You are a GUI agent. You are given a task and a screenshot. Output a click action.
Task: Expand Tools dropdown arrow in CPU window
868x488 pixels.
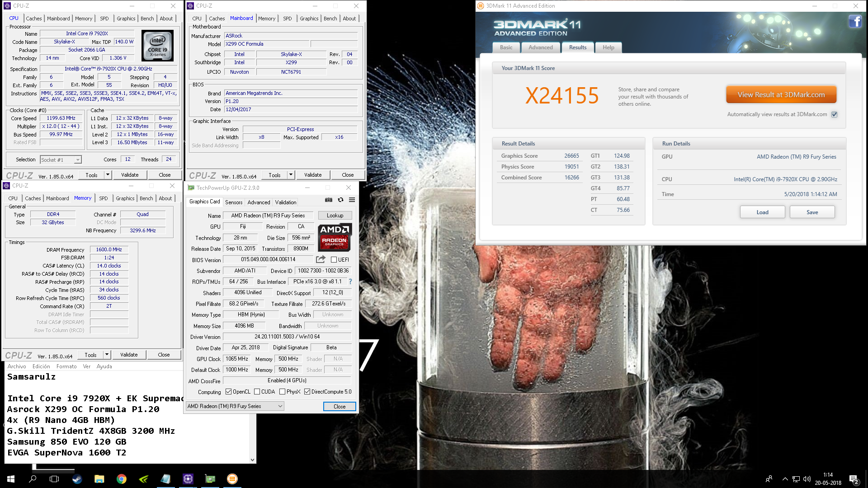coord(108,175)
